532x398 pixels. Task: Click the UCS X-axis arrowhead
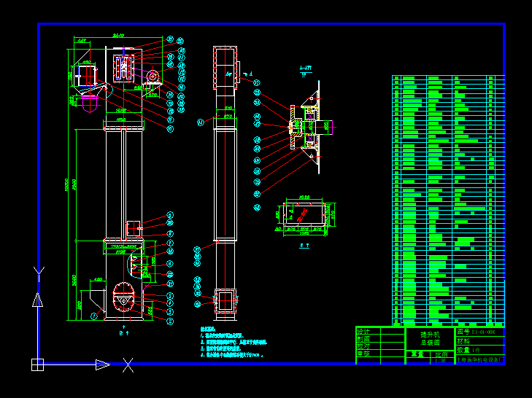pos(103,364)
